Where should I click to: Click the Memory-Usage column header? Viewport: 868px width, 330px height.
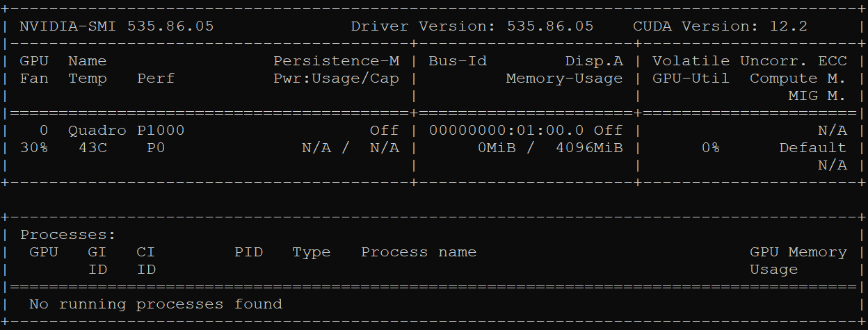564,79
